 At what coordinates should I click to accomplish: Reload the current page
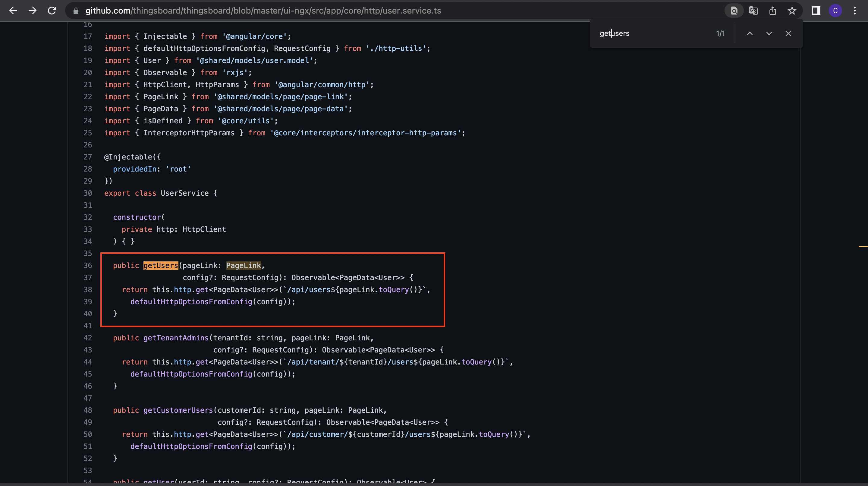coord(52,11)
